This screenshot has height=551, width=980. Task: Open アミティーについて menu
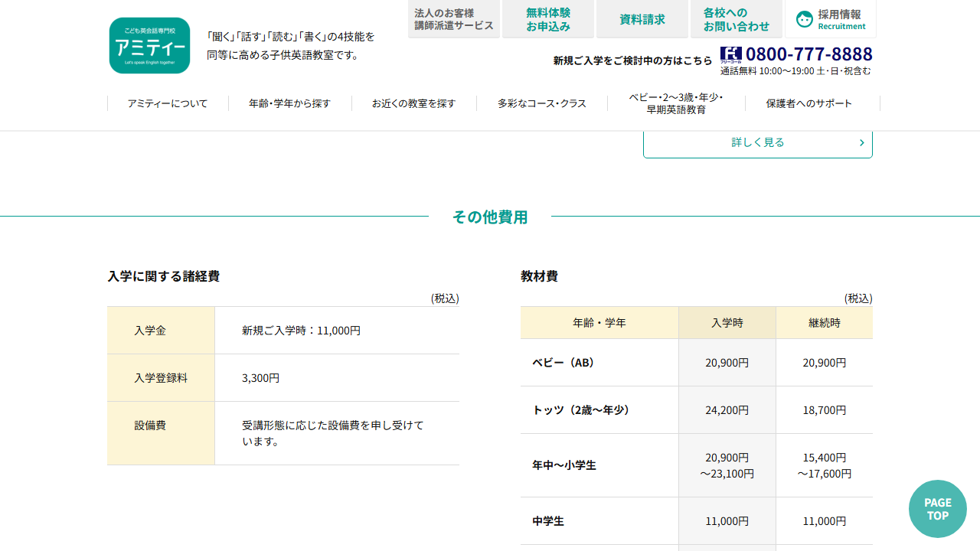point(168,103)
